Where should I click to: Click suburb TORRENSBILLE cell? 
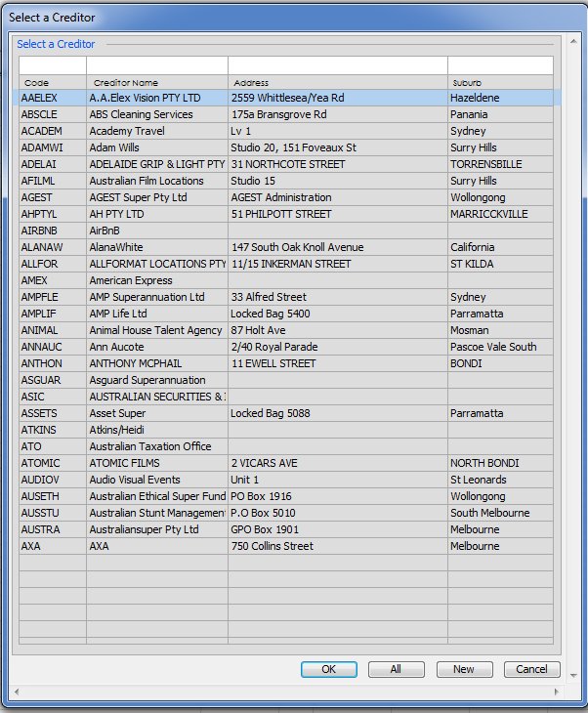(500, 164)
